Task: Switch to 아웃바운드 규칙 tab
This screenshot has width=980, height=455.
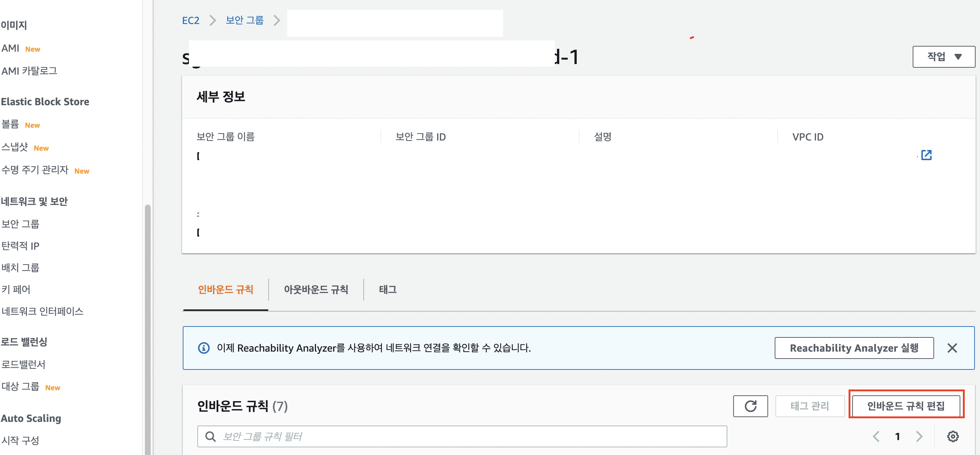Action: click(316, 289)
